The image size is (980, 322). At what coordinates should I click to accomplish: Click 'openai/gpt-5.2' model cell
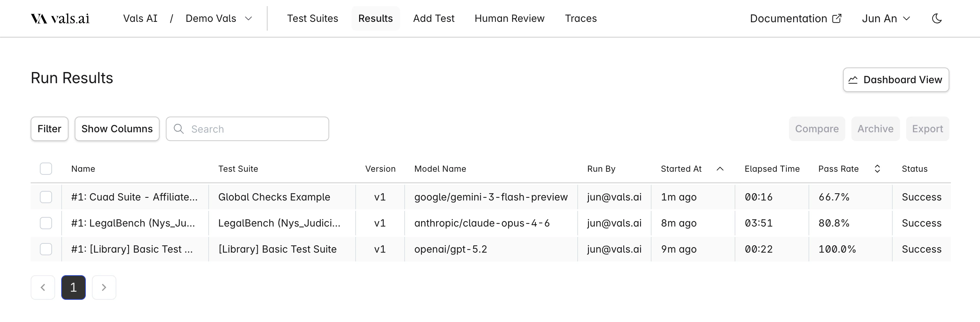coord(451,249)
